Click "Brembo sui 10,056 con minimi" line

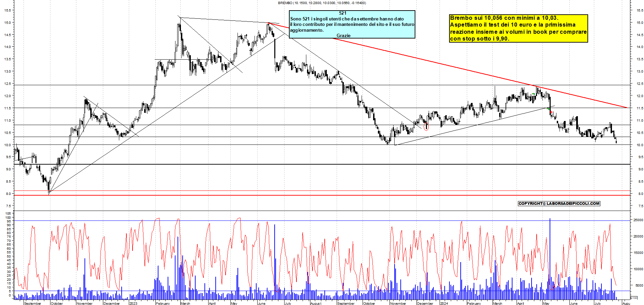(x=504, y=18)
